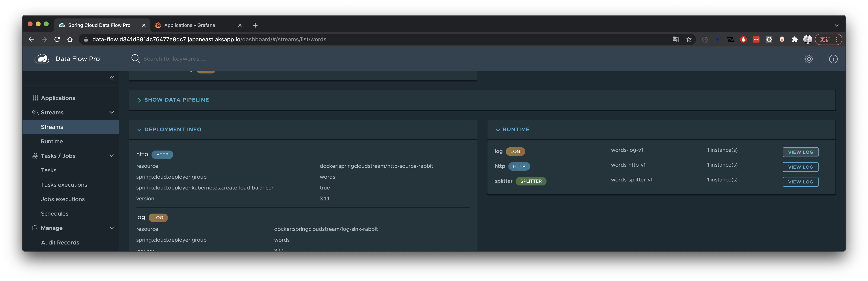Click the Applications grid icon in sidebar
Image resolution: width=868 pixels, height=281 pixels.
[35, 98]
